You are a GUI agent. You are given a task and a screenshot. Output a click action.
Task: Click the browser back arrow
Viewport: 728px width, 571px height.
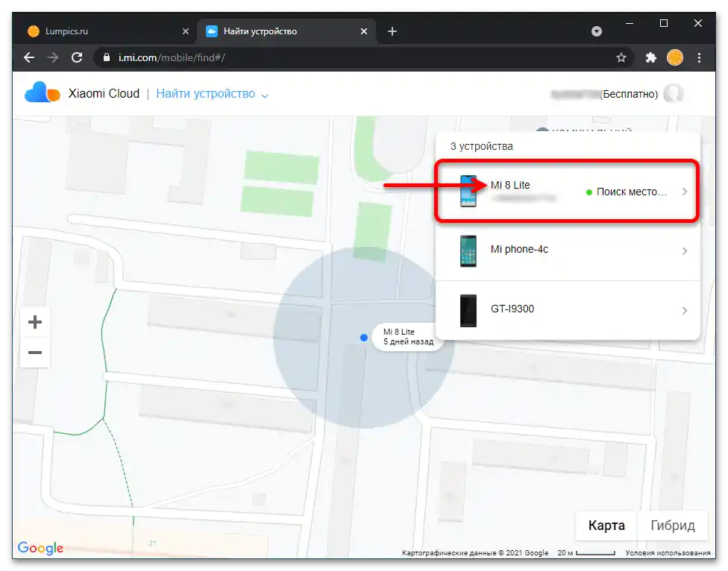pos(29,57)
